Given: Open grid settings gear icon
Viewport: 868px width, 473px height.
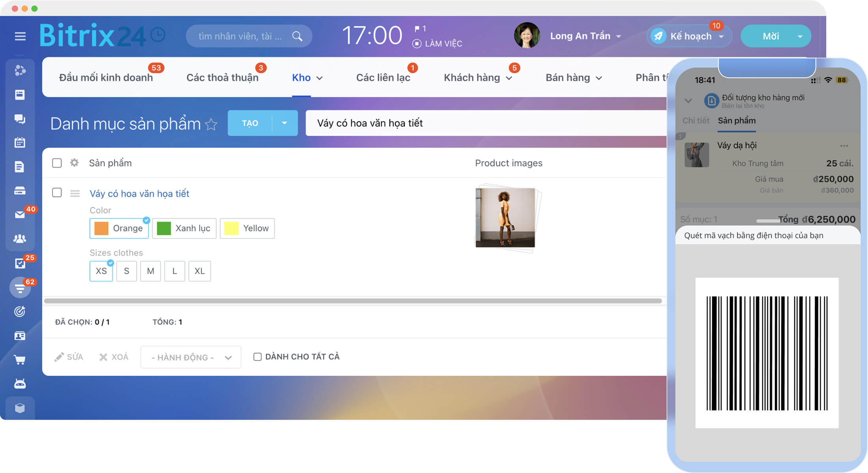Looking at the screenshot, I should click(x=74, y=163).
